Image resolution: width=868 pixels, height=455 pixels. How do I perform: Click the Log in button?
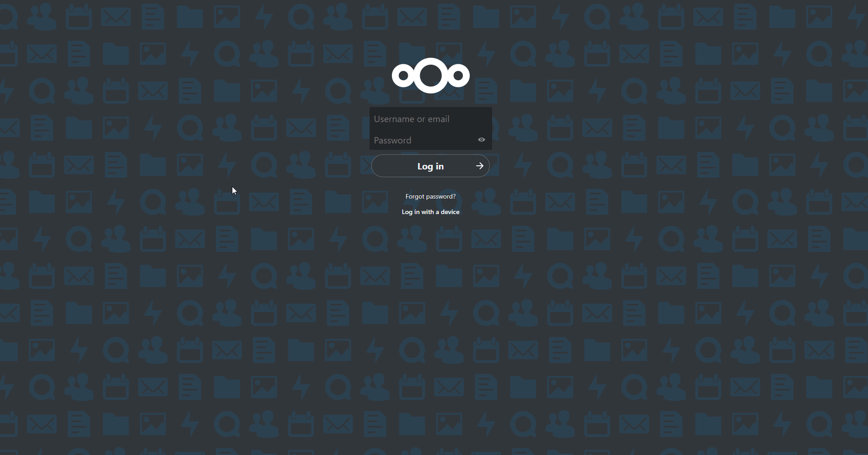coord(431,166)
